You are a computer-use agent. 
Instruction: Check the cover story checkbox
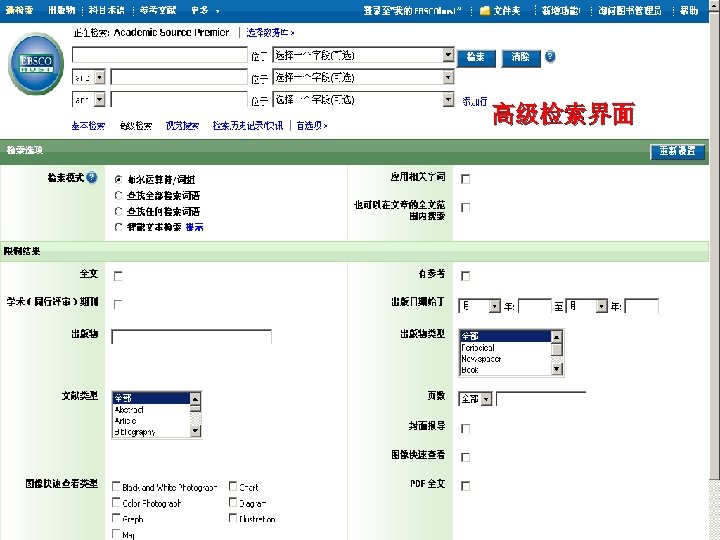466,428
